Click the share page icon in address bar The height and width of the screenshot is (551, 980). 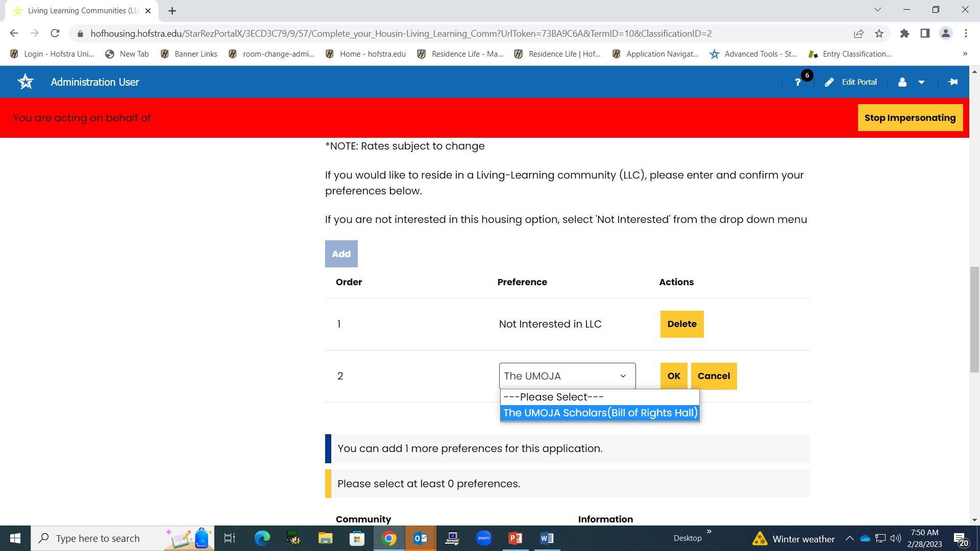(859, 34)
